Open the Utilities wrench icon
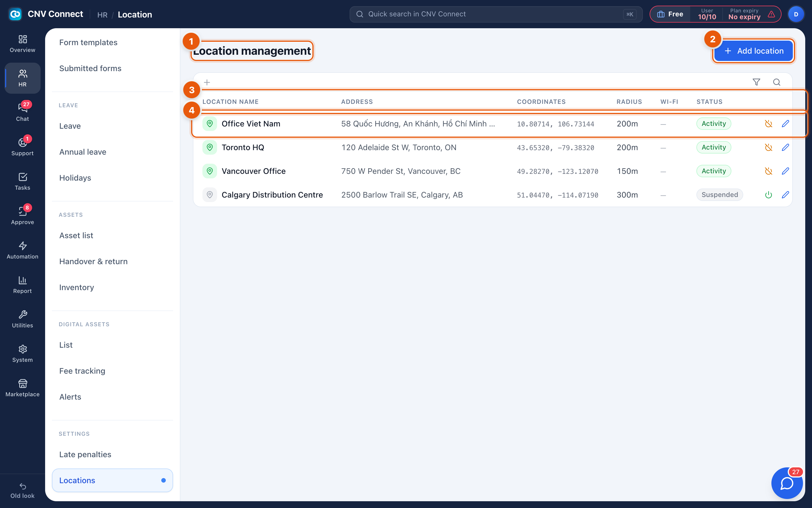This screenshot has height=508, width=812. (23, 319)
